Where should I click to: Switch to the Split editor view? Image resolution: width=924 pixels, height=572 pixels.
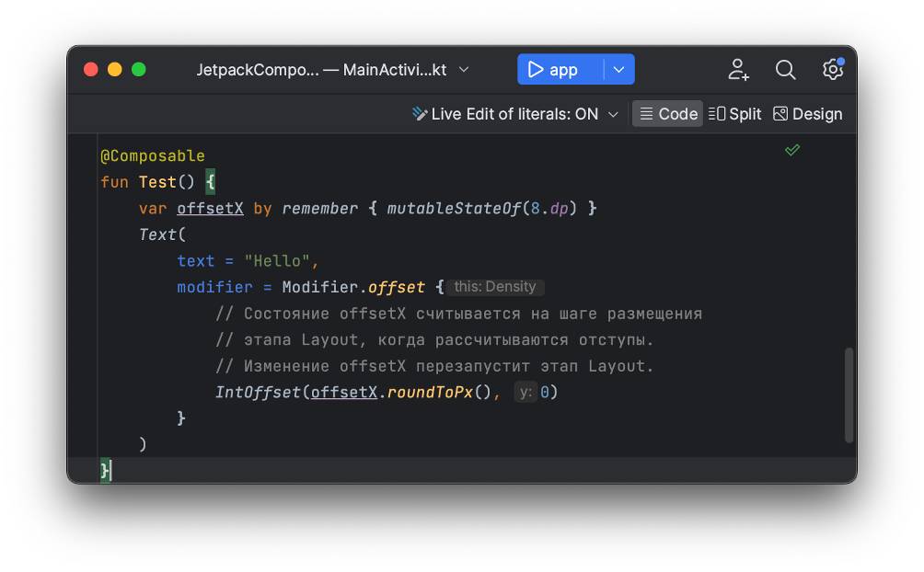[735, 114]
